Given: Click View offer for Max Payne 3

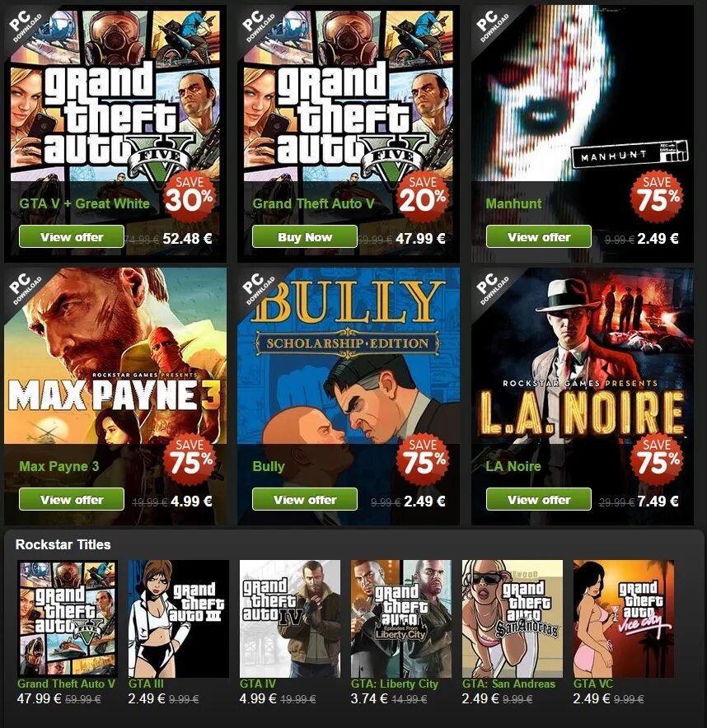Looking at the screenshot, I should [72, 499].
